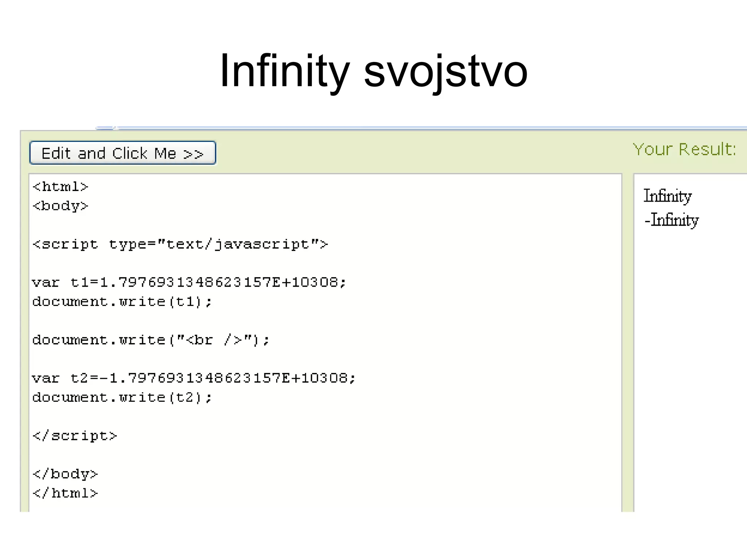Click the '<html>' opening tag line

point(61,187)
